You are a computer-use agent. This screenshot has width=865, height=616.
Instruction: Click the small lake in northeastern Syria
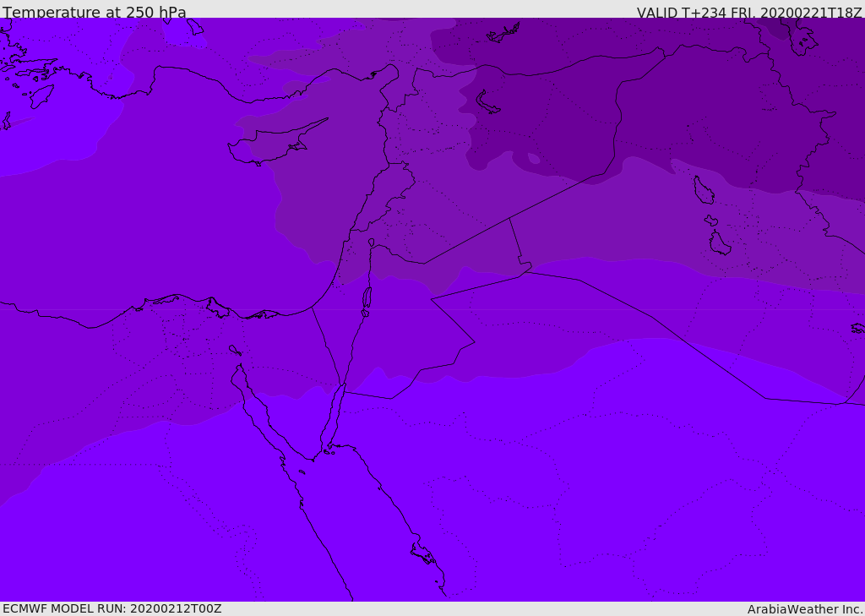(x=487, y=103)
